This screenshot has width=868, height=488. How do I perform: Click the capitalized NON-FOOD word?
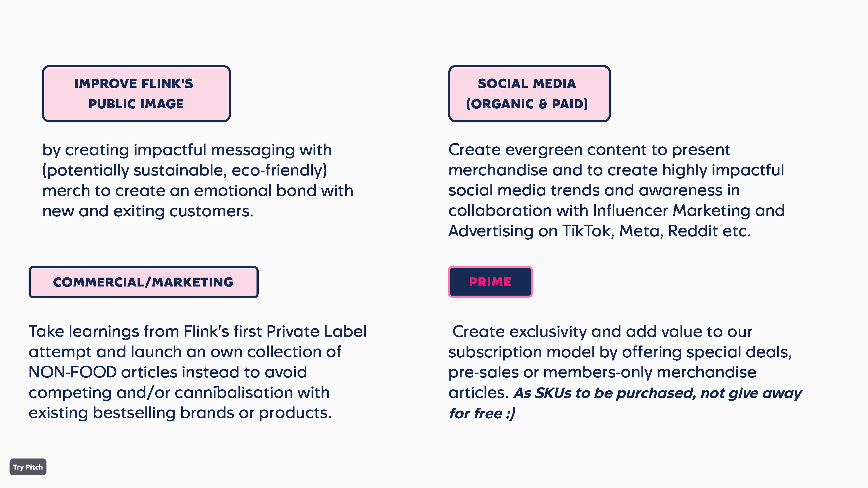[73, 372]
